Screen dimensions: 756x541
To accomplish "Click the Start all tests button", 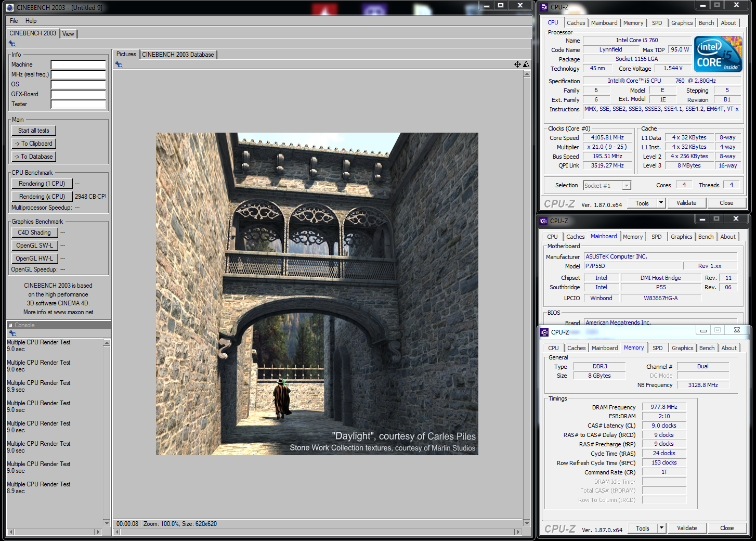I will [34, 131].
